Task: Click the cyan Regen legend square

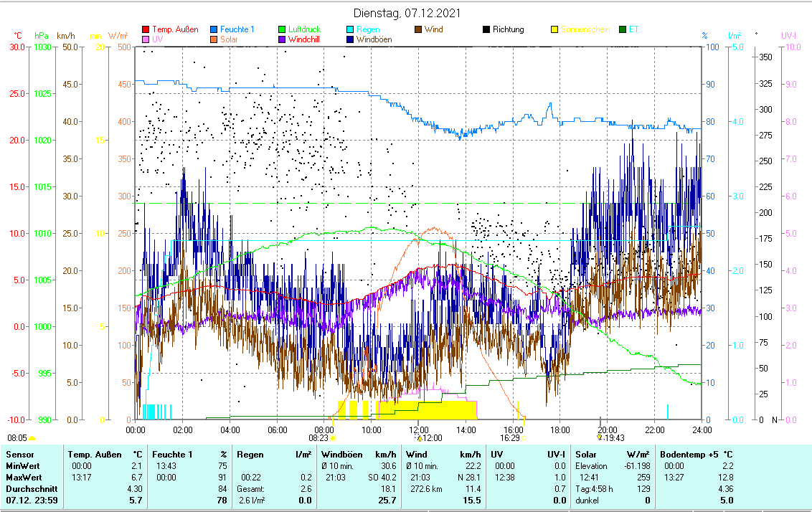Action: [x=349, y=30]
